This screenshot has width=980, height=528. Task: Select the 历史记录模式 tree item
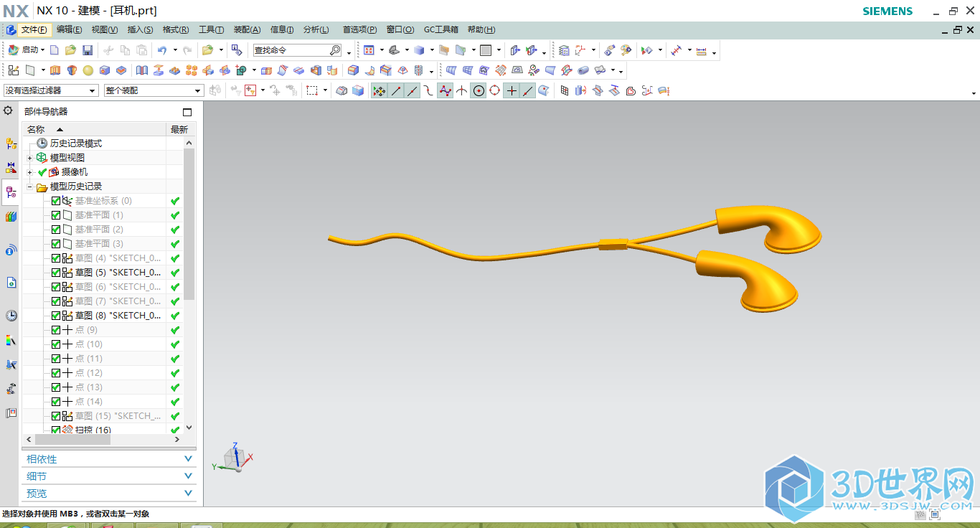[76, 143]
